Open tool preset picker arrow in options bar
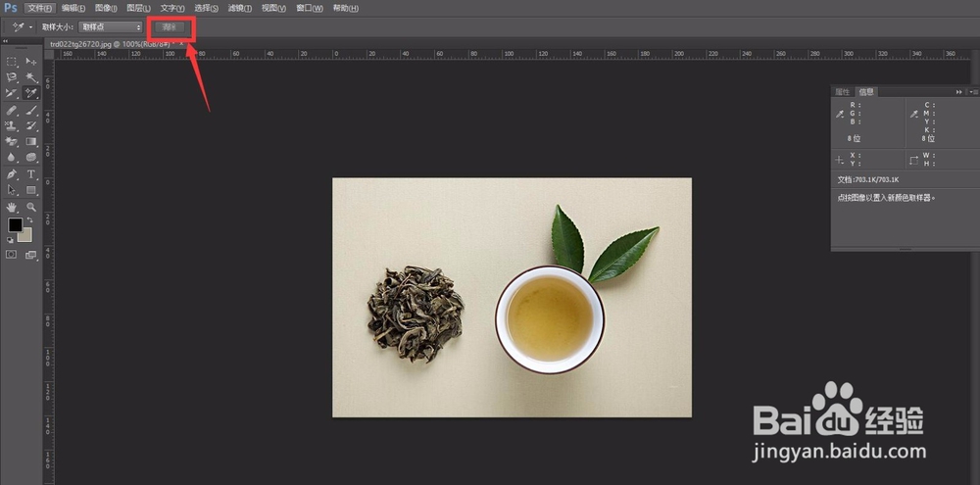Viewport: 980px width, 485px height. 31,27
